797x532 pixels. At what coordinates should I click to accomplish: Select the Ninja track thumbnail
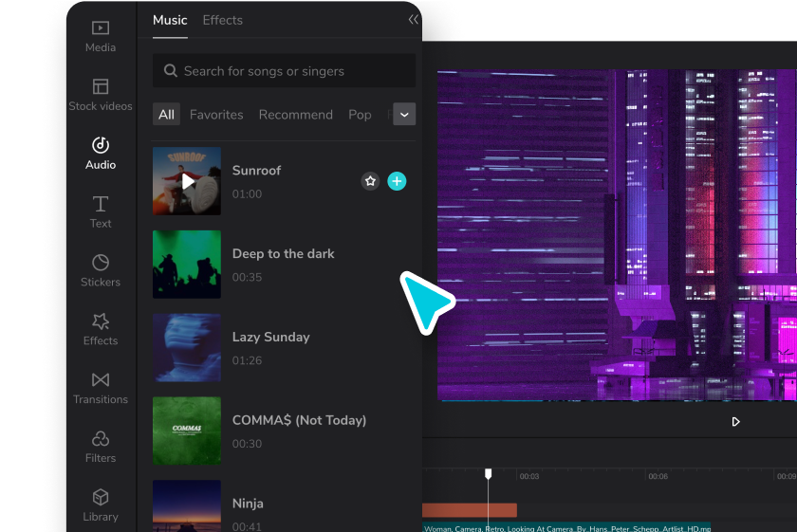[187, 506]
